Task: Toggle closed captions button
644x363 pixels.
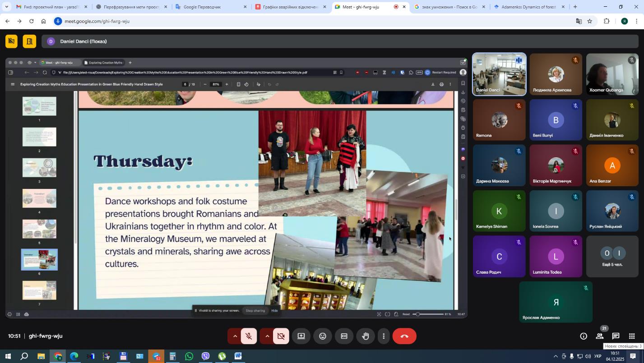Action: [x=344, y=336]
